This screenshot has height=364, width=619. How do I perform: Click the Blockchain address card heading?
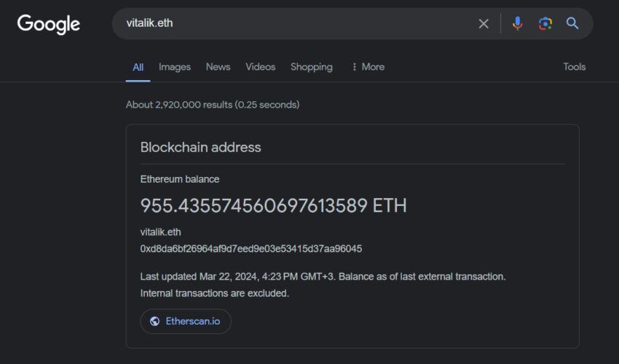[200, 147]
